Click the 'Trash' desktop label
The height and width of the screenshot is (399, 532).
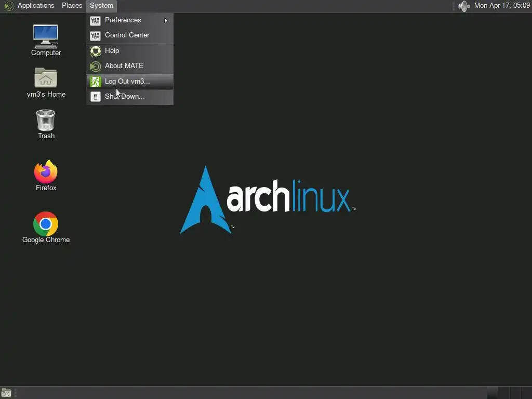pos(46,136)
